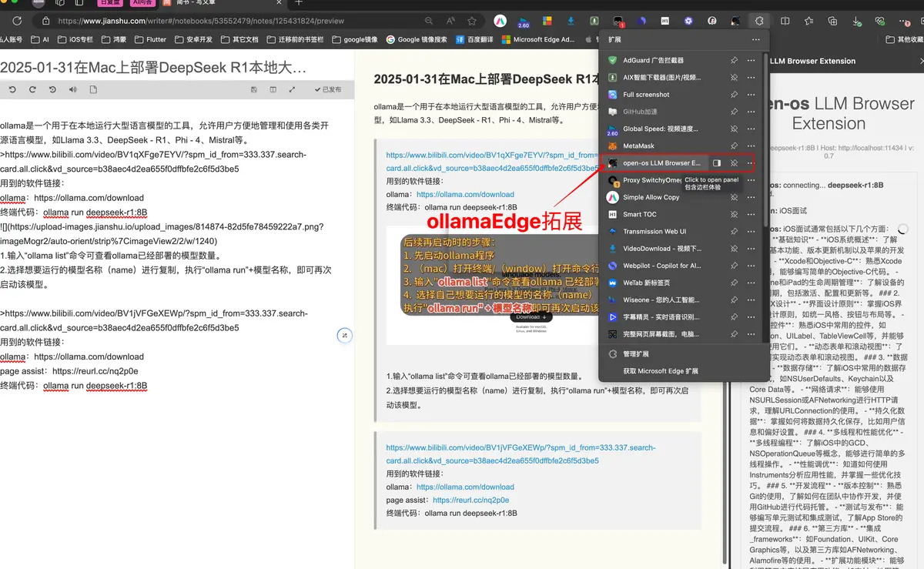Screen dimensions: 924x569
Task: Toggle pin for Global Speed extension
Action: 734,129
